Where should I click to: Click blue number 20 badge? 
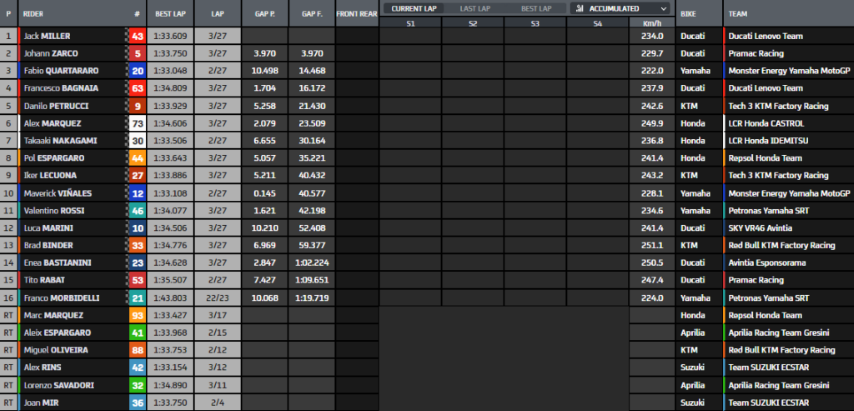click(x=137, y=71)
